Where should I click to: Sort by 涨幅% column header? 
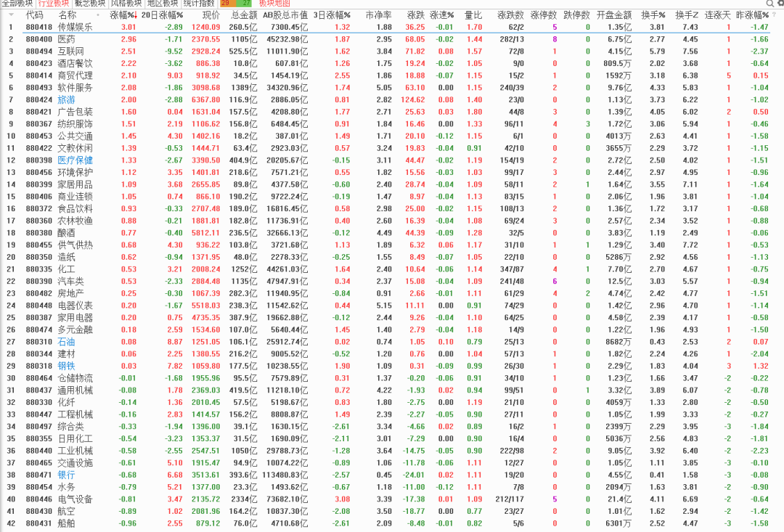pyautogui.click(x=123, y=15)
